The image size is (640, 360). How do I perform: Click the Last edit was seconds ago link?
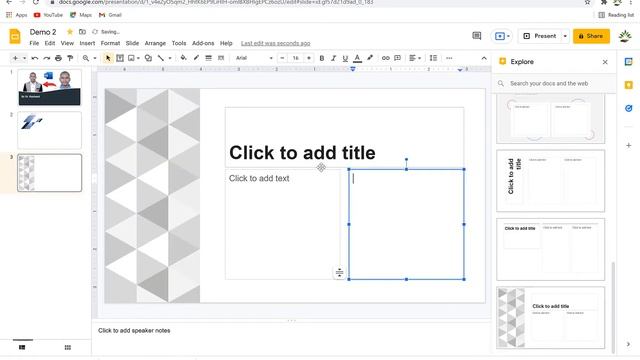(x=276, y=43)
